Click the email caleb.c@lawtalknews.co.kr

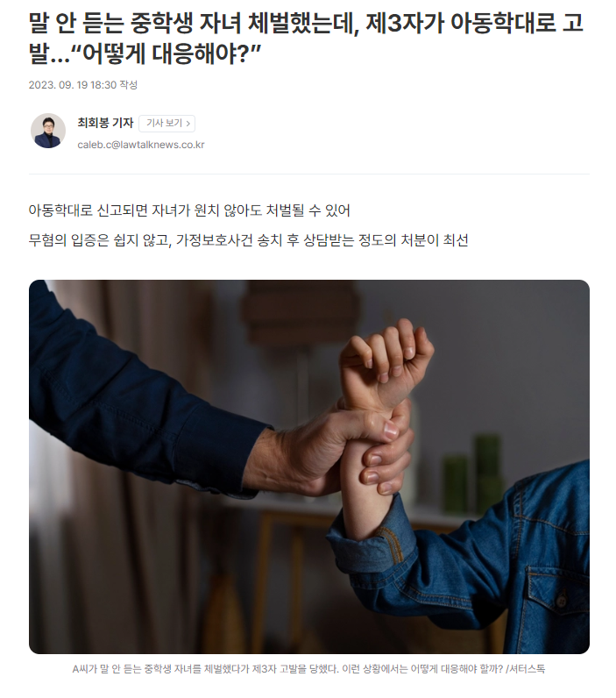[141, 145]
